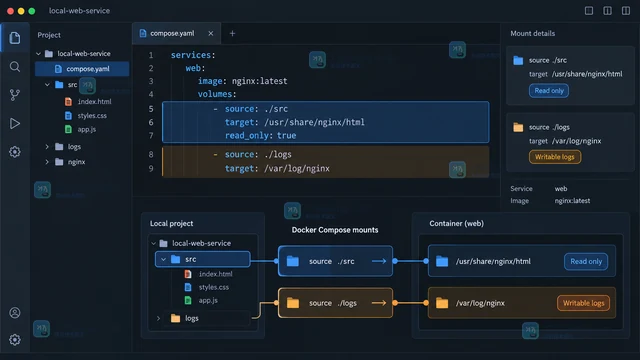640x360 pixels.
Task: Select compose.yaml in the Project tree
Action: click(x=82, y=69)
